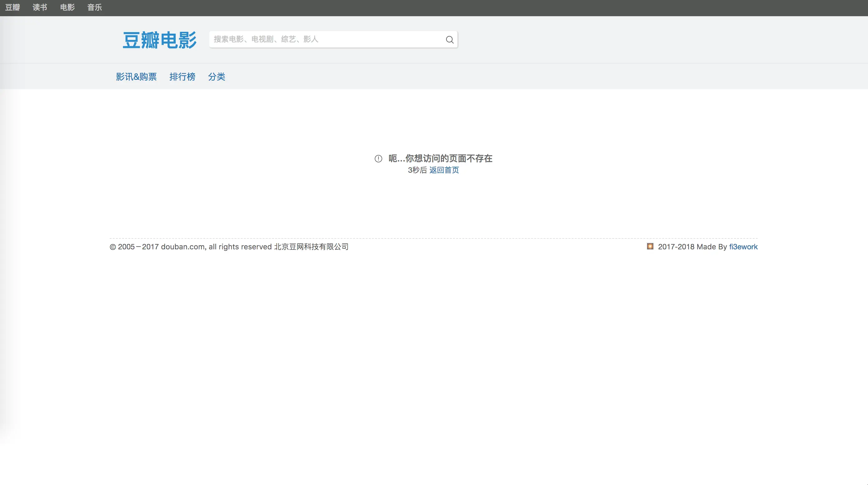Visit the fi3ework author link
868x485 pixels.
point(743,247)
